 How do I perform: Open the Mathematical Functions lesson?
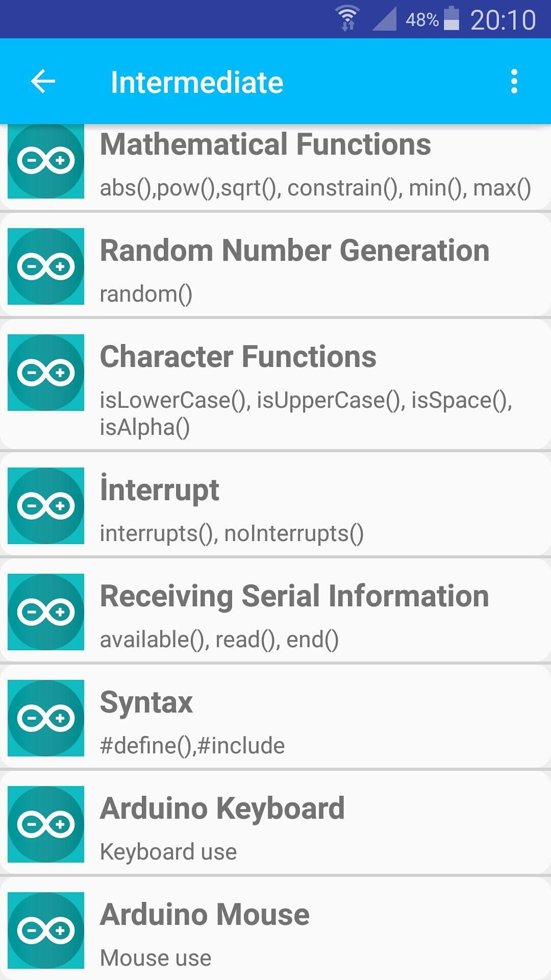tap(265, 144)
